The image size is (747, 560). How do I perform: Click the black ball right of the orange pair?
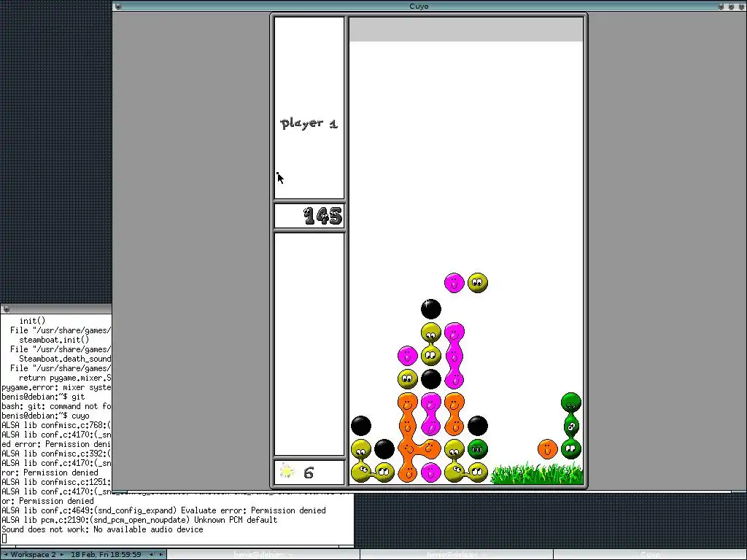(477, 426)
